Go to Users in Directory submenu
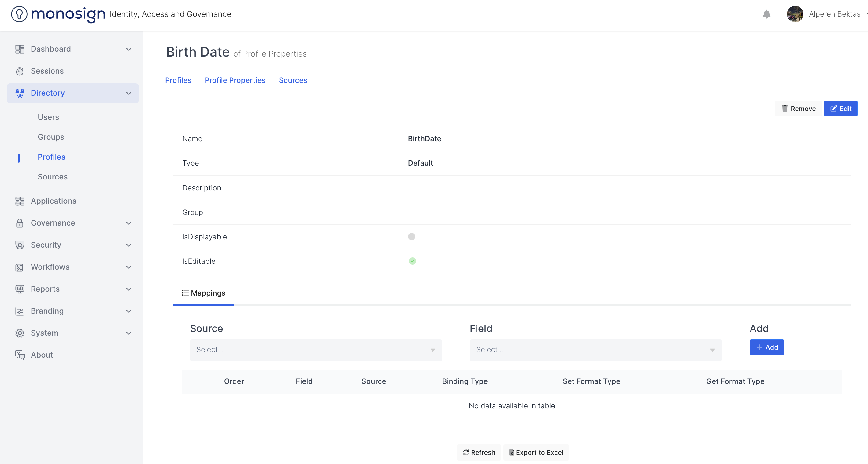This screenshot has height=464, width=868. click(x=48, y=117)
